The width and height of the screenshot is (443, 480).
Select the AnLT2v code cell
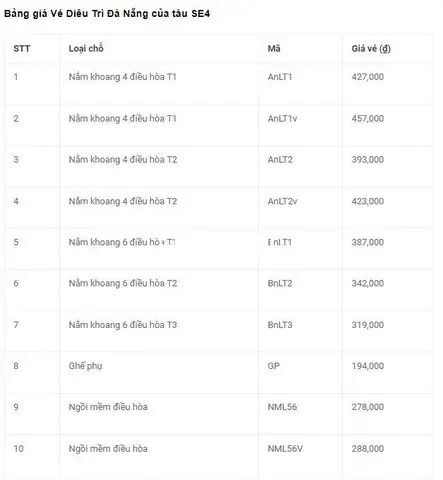282,201
